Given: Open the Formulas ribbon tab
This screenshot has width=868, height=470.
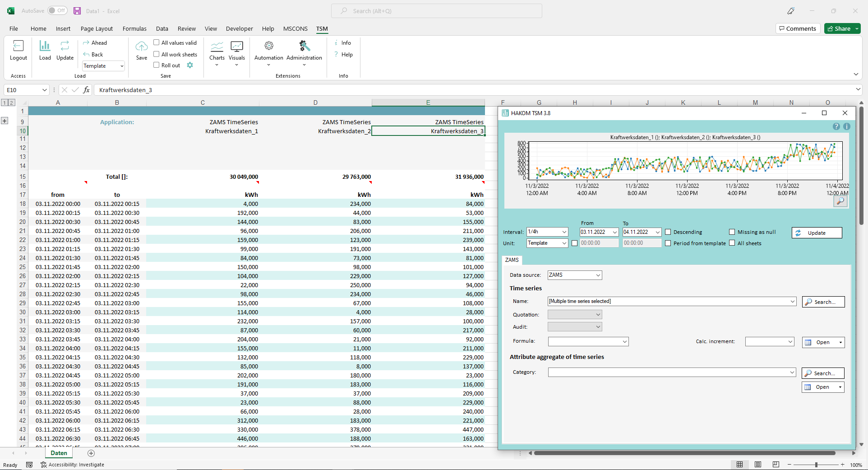Looking at the screenshot, I should (x=134, y=28).
